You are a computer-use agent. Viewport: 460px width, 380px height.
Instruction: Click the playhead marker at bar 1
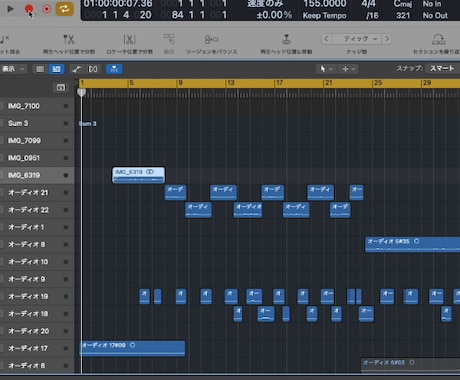[81, 93]
